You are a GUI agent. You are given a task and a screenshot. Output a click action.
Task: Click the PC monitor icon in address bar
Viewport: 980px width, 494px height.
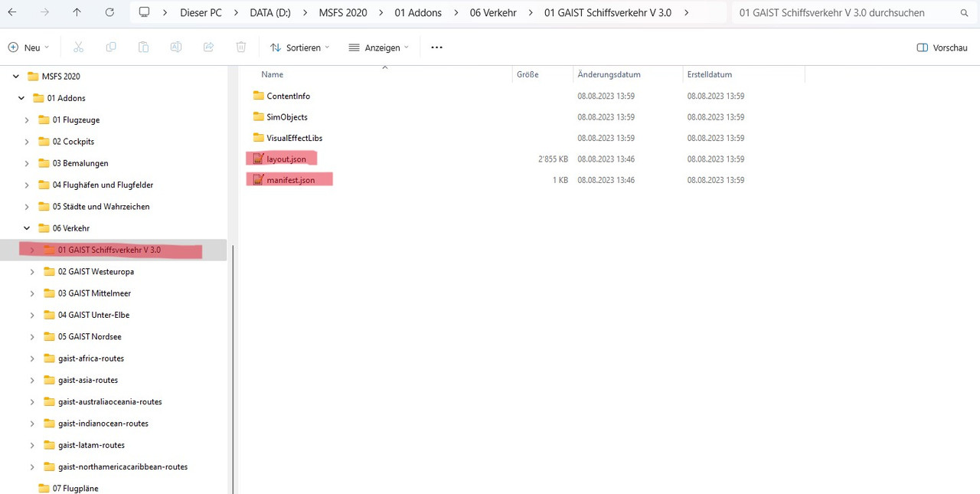tap(144, 12)
